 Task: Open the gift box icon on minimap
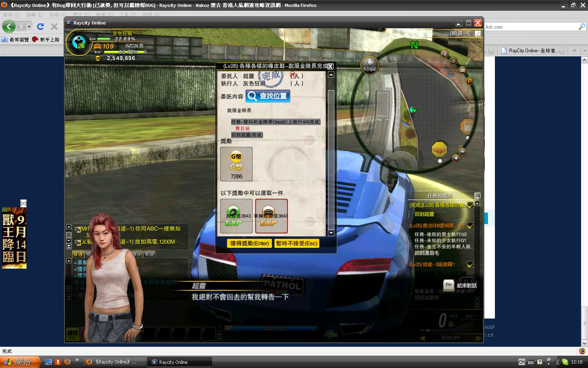(453, 61)
